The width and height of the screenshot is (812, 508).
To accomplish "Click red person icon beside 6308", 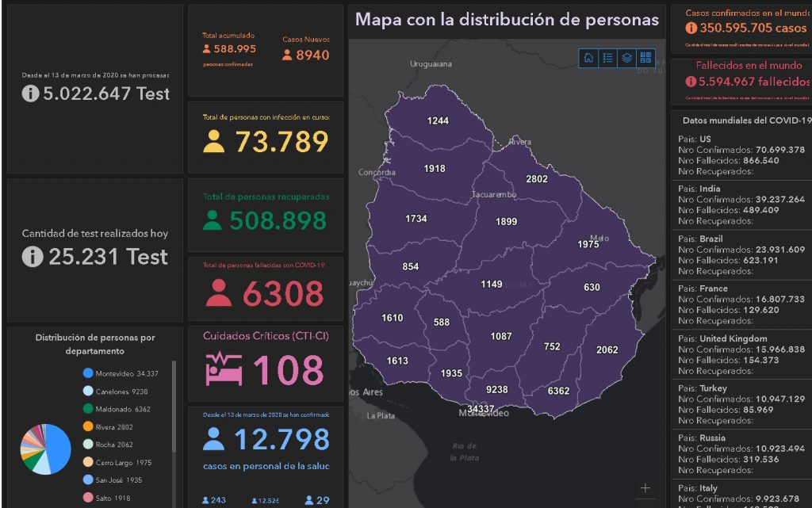I will (x=218, y=292).
